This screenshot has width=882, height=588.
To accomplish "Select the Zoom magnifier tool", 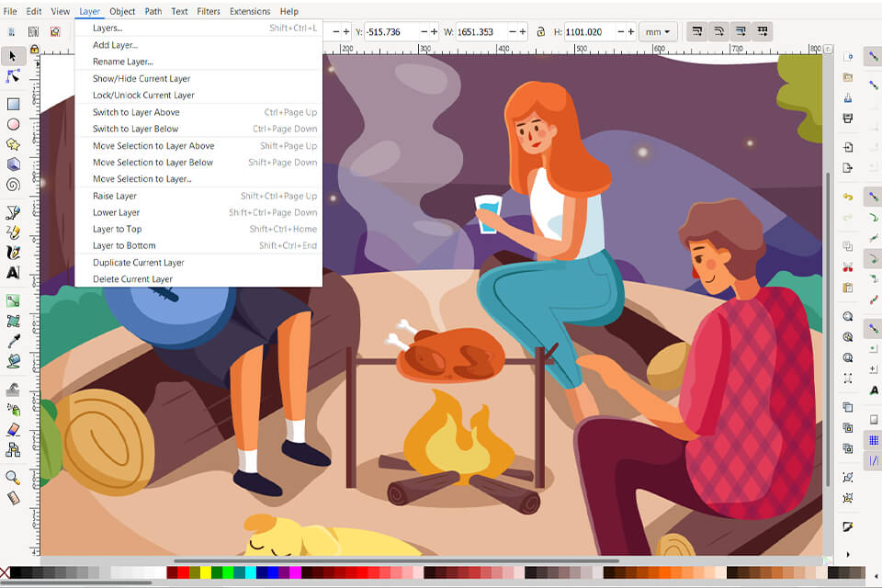I will [x=13, y=478].
